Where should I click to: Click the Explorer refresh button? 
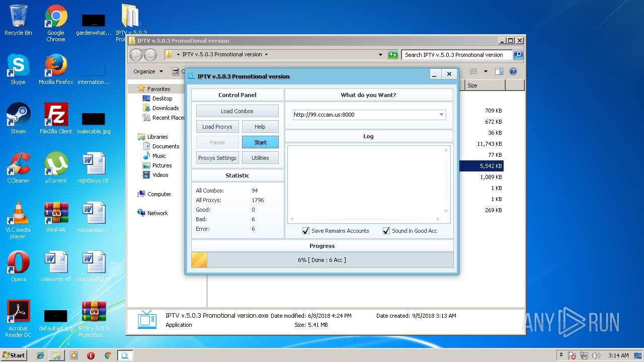point(393,55)
